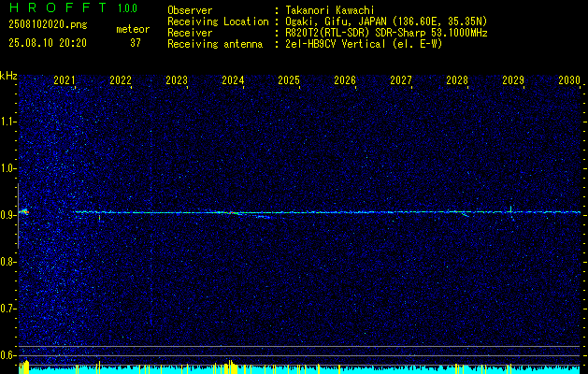The width and height of the screenshot is (588, 374).
Task: Click the 2027 time axis marker
Action: (x=401, y=80)
